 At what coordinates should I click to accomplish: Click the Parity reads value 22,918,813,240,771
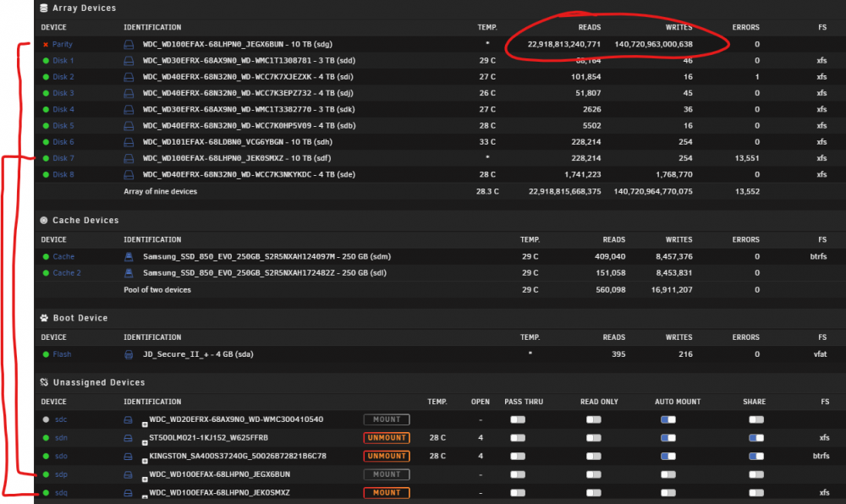563,45
